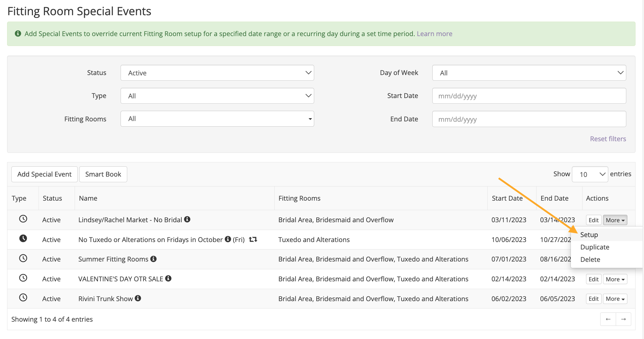This screenshot has width=644, height=339.
Task: Click info icon next to Summer Fitting Rooms
Action: click(x=153, y=259)
